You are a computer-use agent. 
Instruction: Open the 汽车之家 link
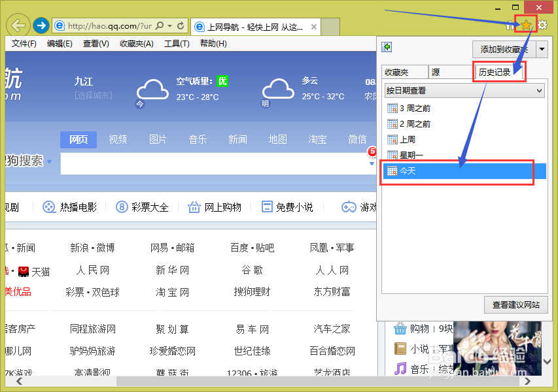point(332,329)
